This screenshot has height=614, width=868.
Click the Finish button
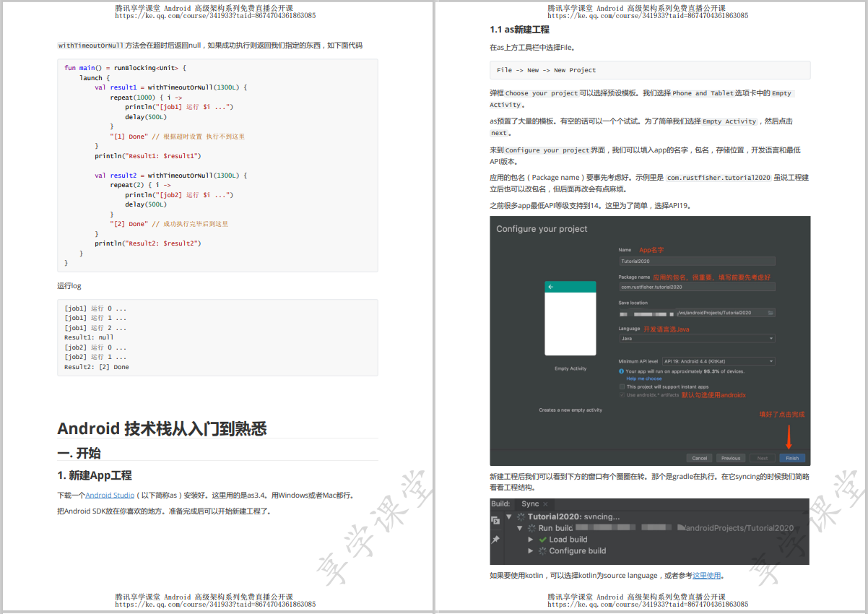point(792,458)
